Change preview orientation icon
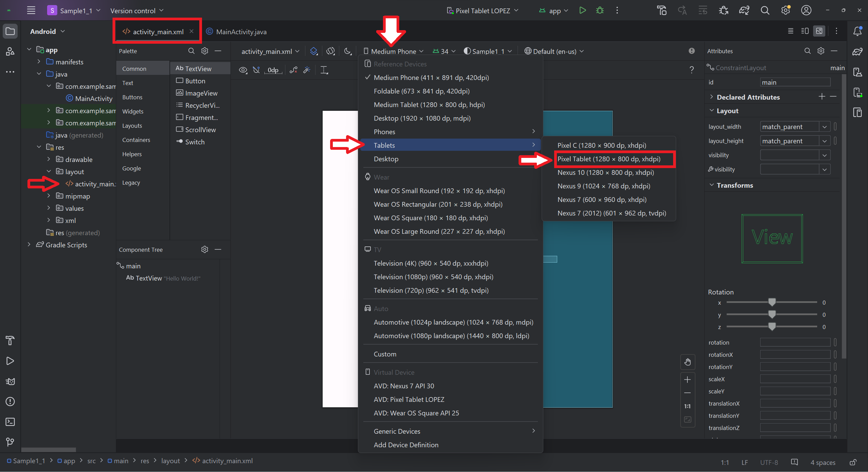Image resolution: width=868 pixels, height=472 pixels. click(x=330, y=51)
